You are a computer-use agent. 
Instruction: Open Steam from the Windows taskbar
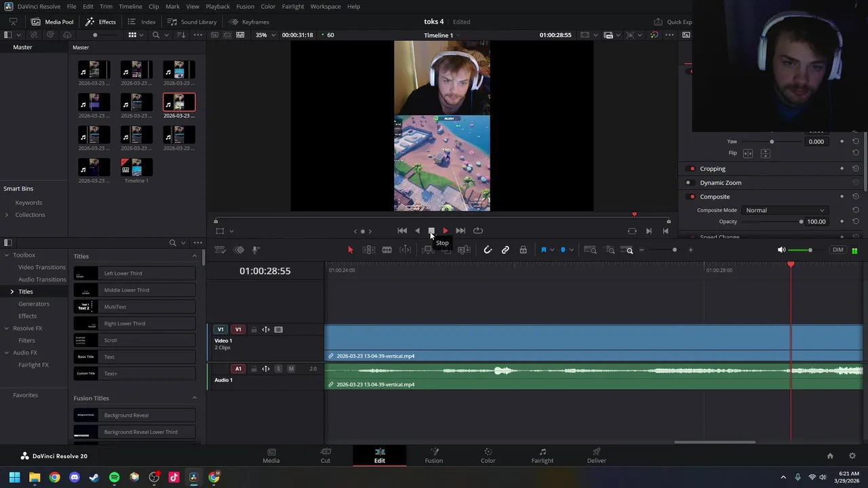[x=94, y=477]
